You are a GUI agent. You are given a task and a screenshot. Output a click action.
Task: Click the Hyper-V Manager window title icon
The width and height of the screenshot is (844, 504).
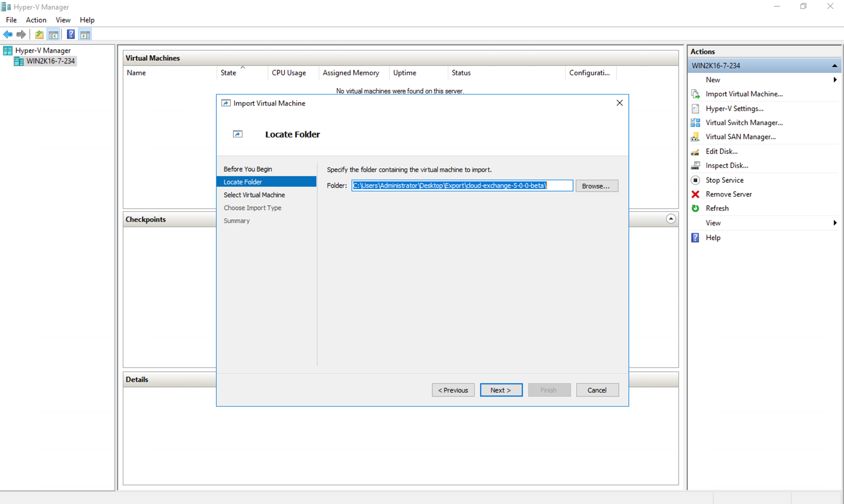[x=6, y=7]
